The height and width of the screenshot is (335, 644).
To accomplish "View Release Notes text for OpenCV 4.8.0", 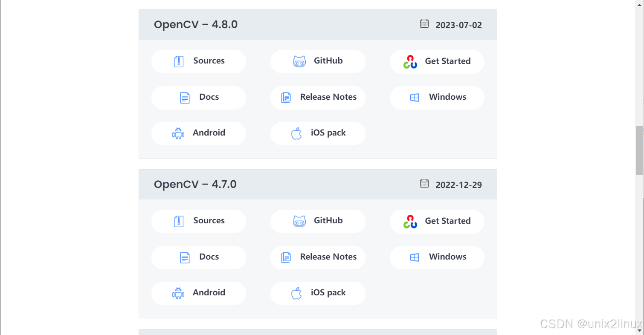I will coord(328,97).
